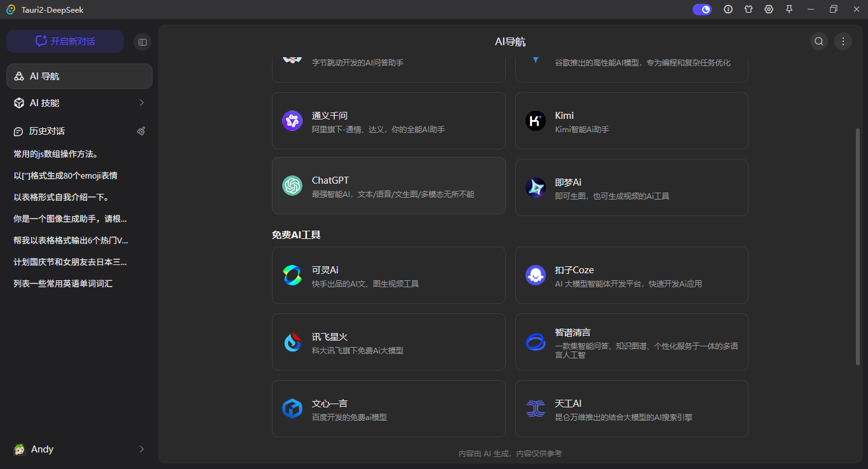Open the 扣子Coze card
This screenshot has height=469, width=868.
[x=632, y=275]
